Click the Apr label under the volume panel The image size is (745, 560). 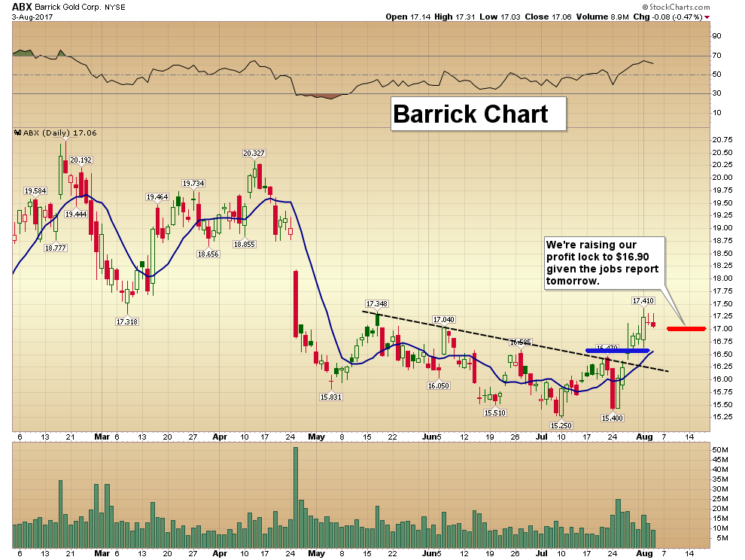(220, 554)
